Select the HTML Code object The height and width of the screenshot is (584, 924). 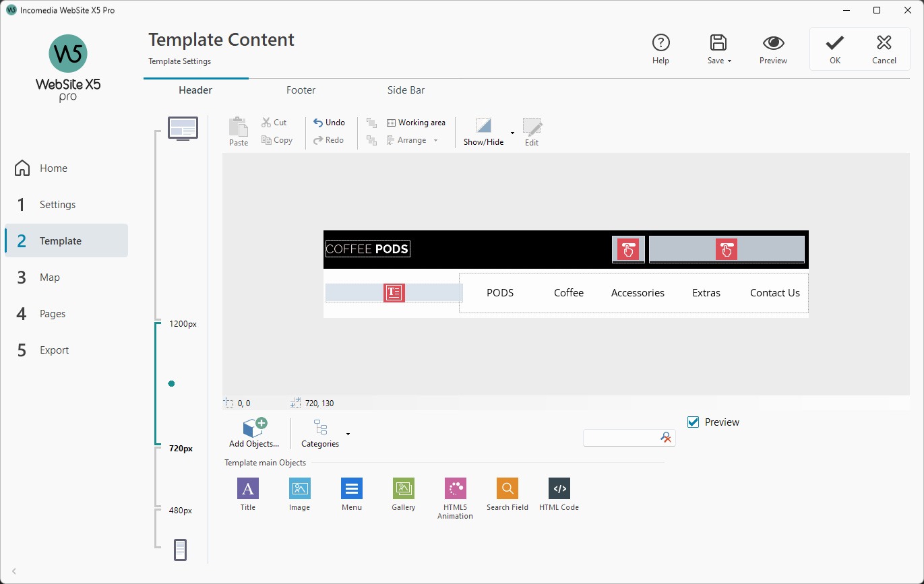pos(559,488)
